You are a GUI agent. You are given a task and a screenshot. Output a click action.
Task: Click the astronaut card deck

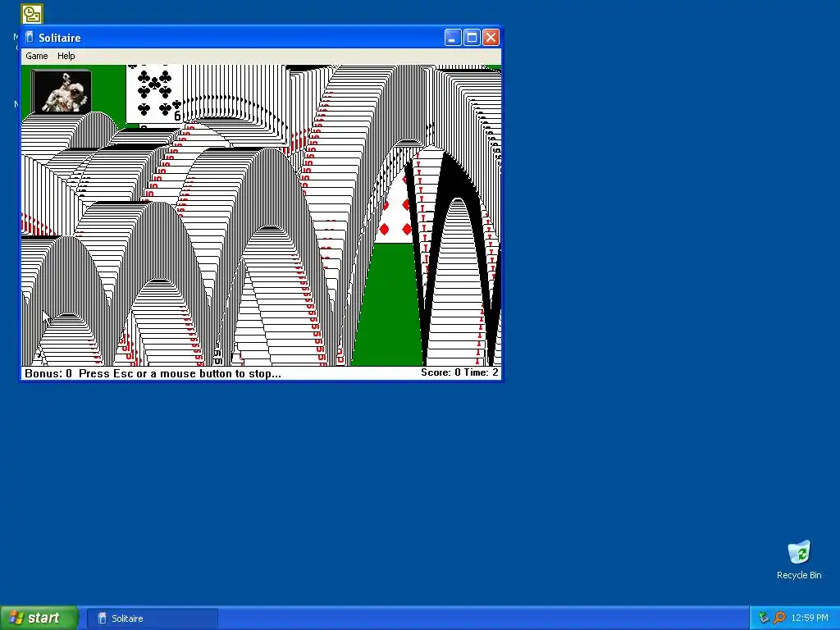click(61, 91)
